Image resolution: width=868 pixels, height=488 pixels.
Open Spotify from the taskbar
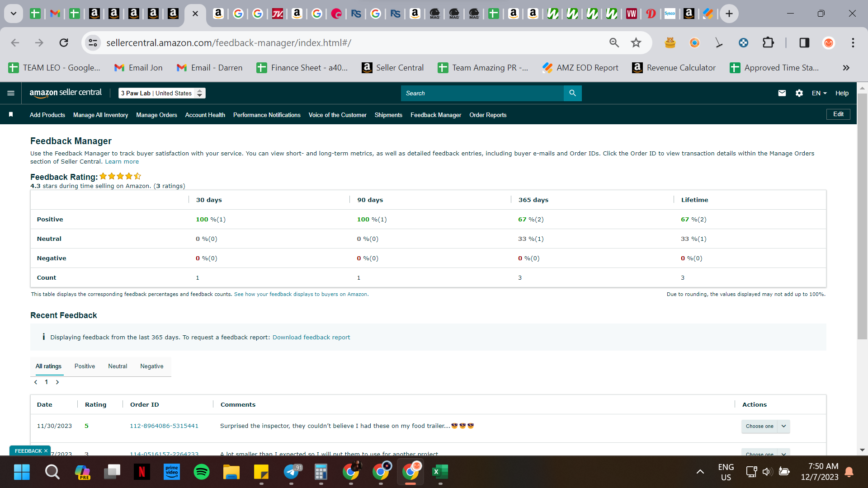pyautogui.click(x=202, y=472)
